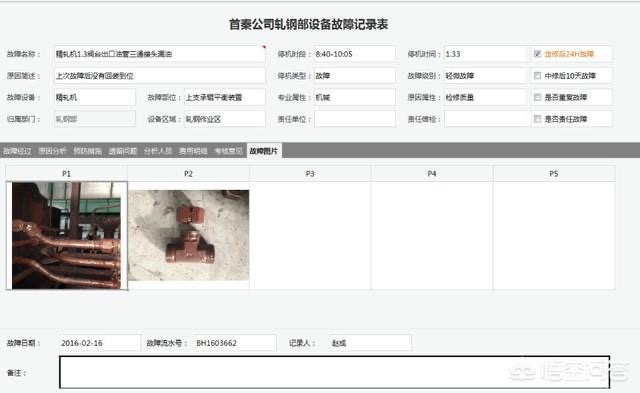This screenshot has height=393, width=640.
Task: Click the 故障名称 text field
Action: pos(160,54)
